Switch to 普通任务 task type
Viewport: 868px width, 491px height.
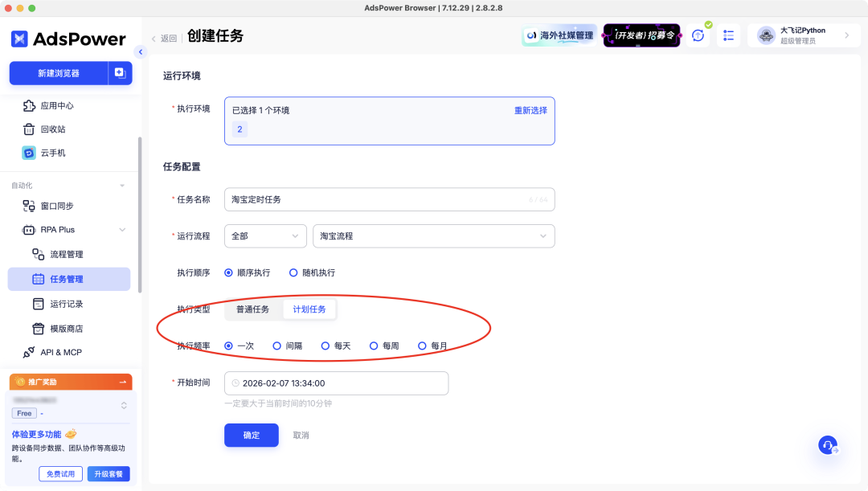pos(254,309)
